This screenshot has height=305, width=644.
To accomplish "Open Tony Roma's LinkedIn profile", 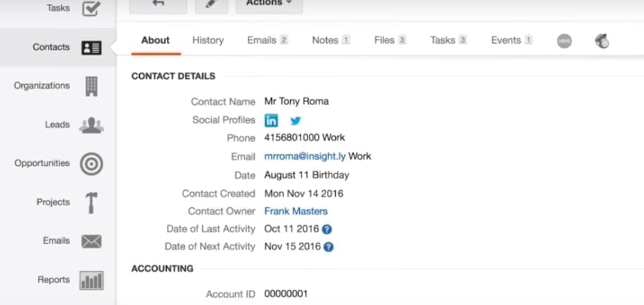I will click(x=271, y=120).
